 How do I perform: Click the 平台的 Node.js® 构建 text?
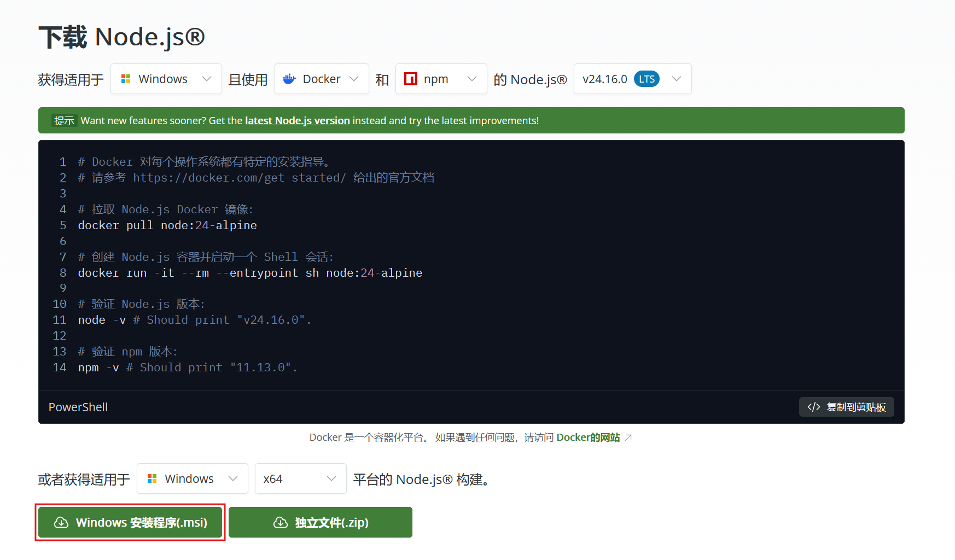click(421, 479)
